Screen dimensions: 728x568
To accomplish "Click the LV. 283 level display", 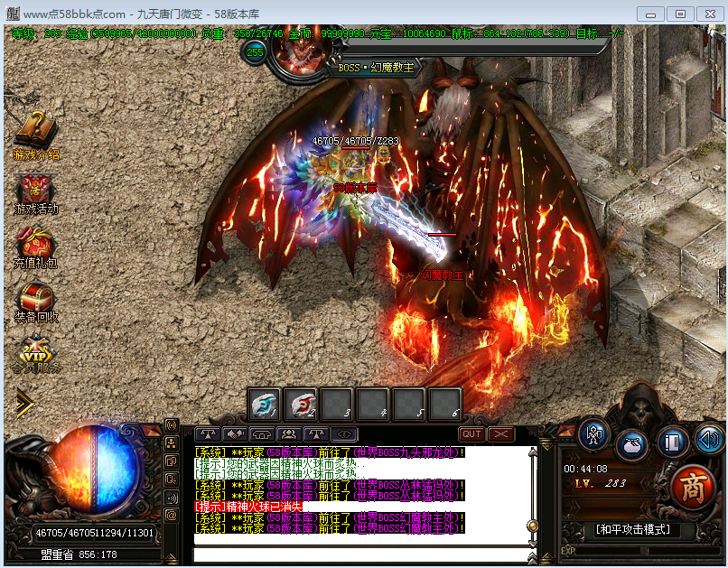I will 600,483.
